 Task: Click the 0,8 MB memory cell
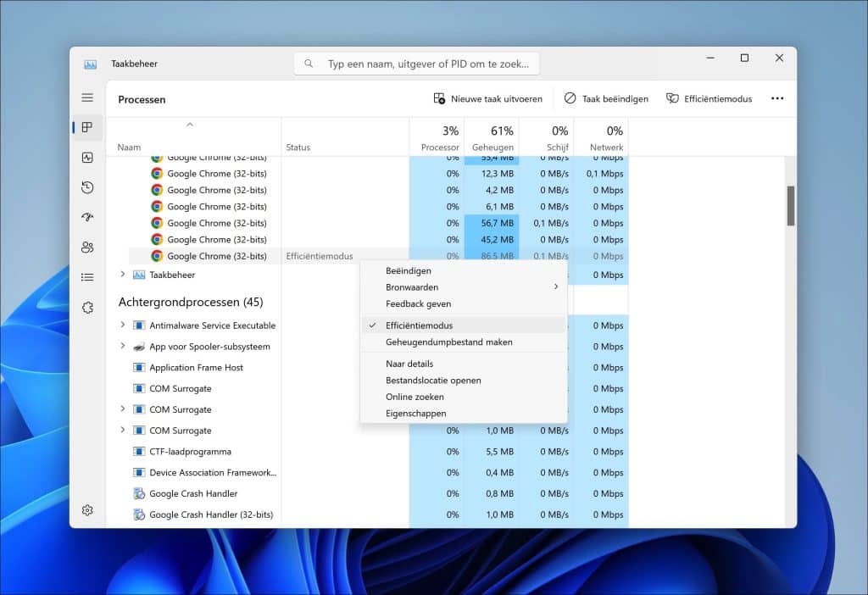[x=492, y=493]
